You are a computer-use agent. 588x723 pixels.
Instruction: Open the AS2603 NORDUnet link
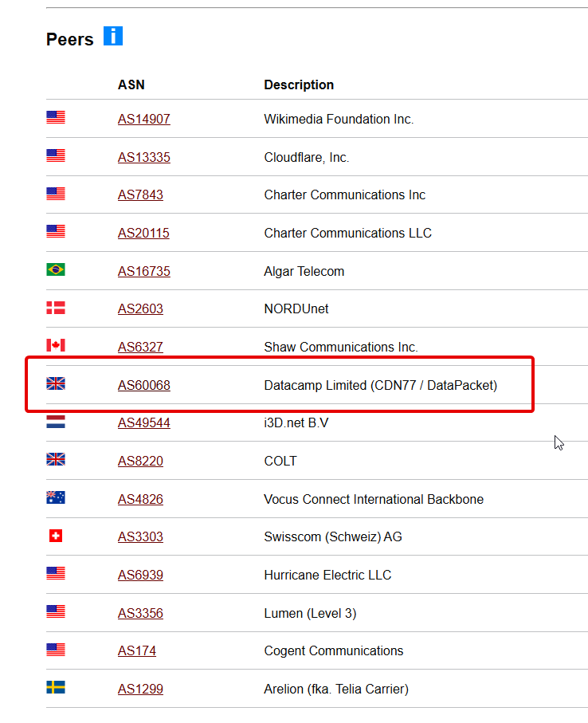pos(140,308)
